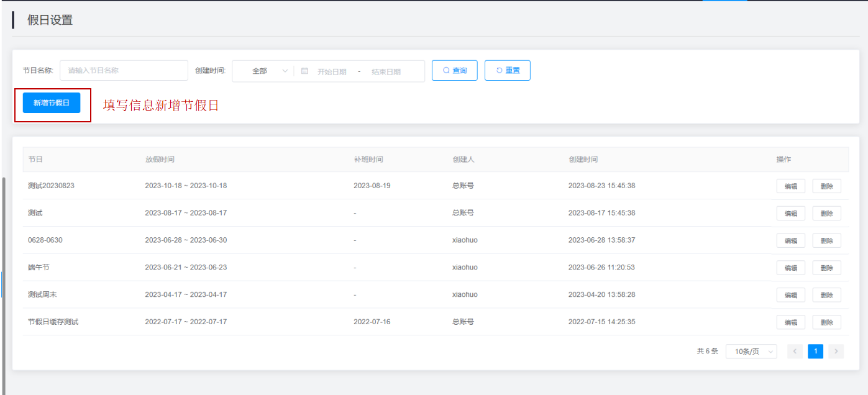868x395 pixels.
Task: Edit the 测试20230823 holiday row
Action: point(790,186)
